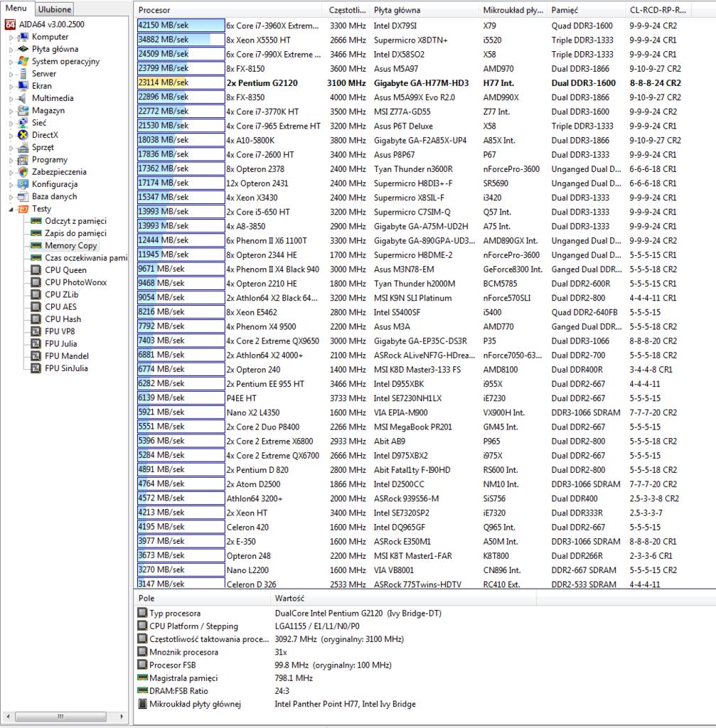Screen dimensions: 716x728
Task: Click the FPU VP8 icon
Action: pos(36,331)
